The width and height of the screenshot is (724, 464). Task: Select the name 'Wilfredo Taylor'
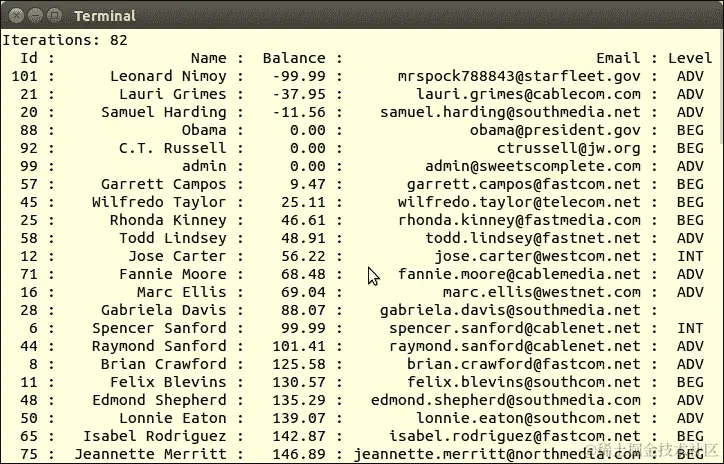click(159, 202)
